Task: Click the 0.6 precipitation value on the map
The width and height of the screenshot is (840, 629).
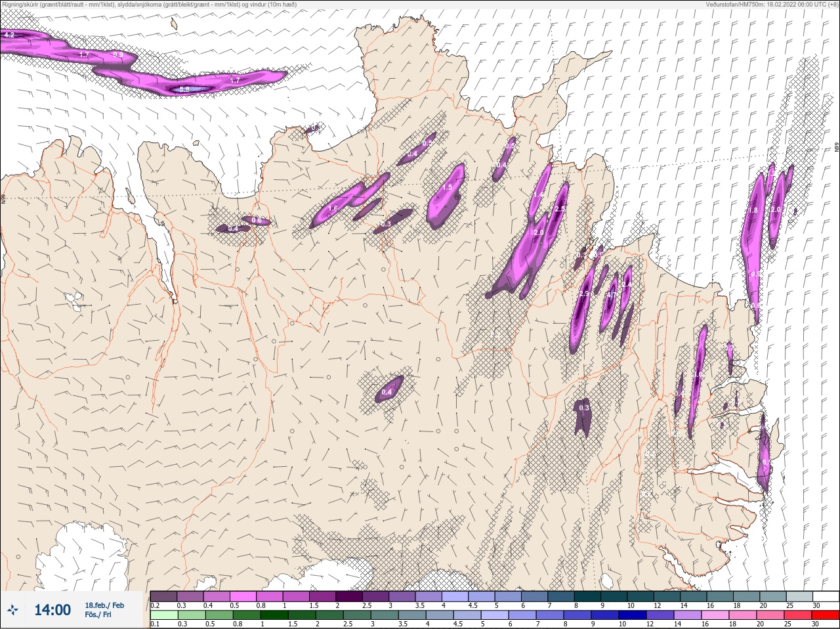Action: (x=257, y=221)
